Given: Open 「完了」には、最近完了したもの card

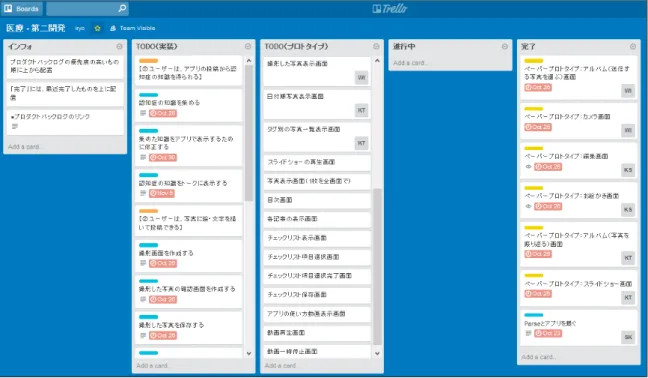Looking at the screenshot, I should click(65, 93).
